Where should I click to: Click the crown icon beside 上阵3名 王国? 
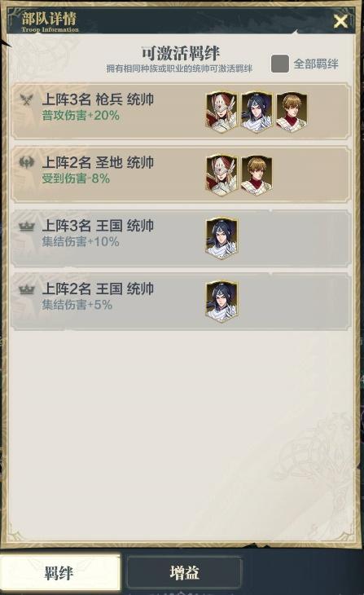[x=27, y=227]
